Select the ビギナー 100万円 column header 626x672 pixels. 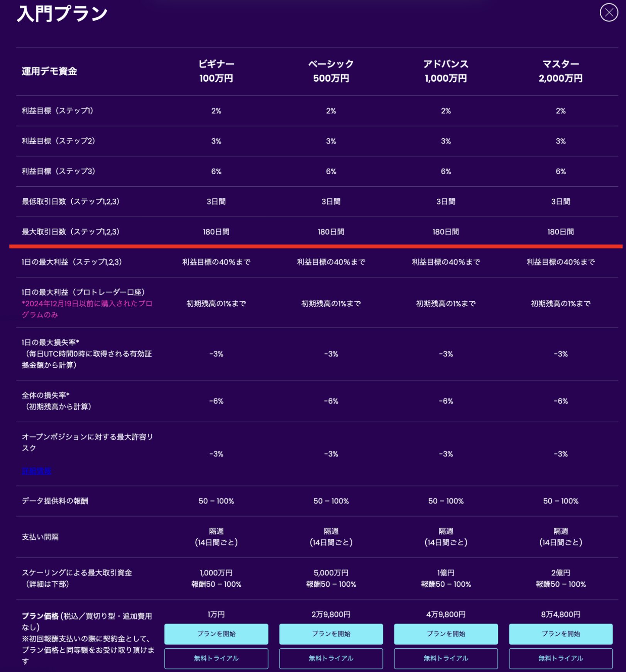tap(216, 71)
